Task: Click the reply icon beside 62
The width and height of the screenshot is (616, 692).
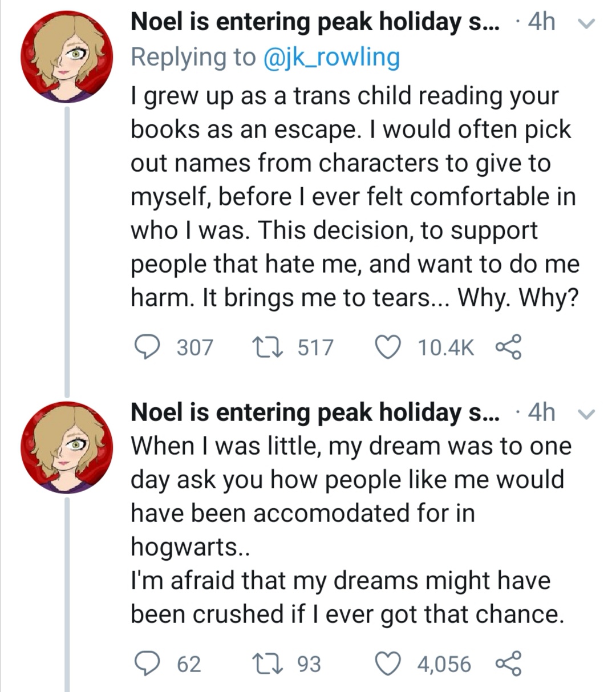Action: (147, 664)
